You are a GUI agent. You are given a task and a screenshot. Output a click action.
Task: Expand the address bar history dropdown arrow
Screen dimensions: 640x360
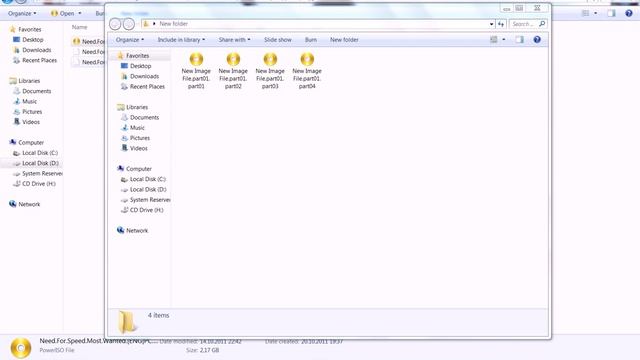pyautogui.click(x=491, y=24)
